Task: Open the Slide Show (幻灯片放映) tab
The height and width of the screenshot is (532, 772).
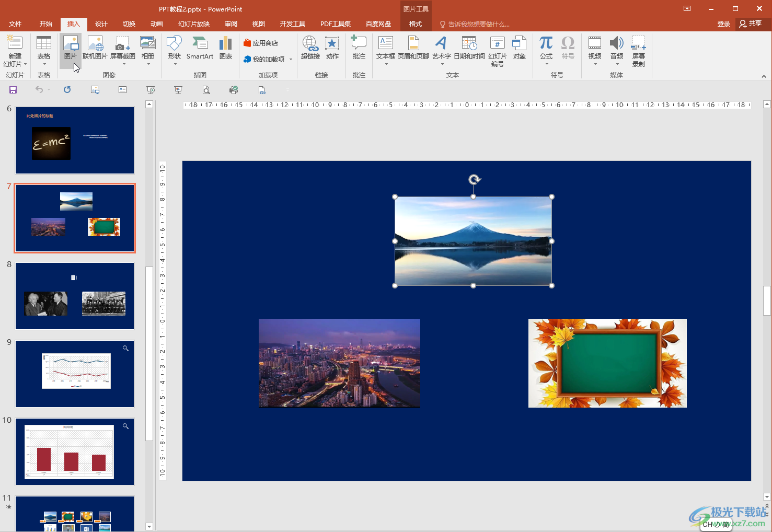Action: (194, 24)
